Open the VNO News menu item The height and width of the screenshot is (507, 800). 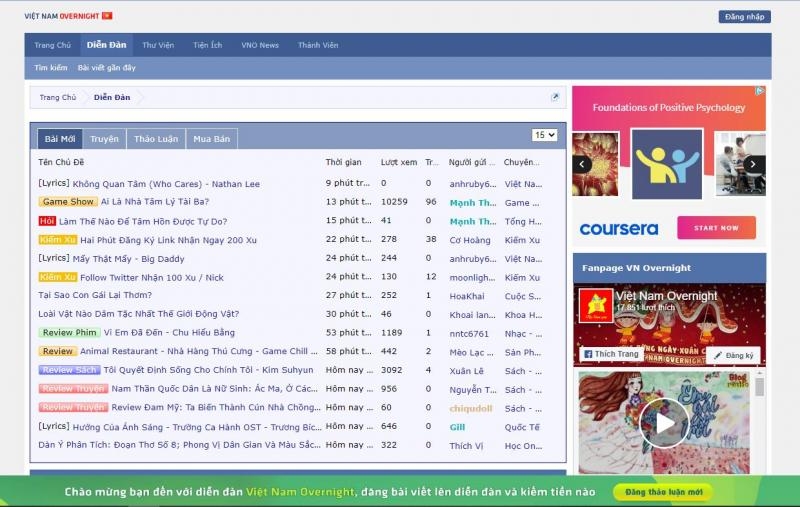pos(260,45)
